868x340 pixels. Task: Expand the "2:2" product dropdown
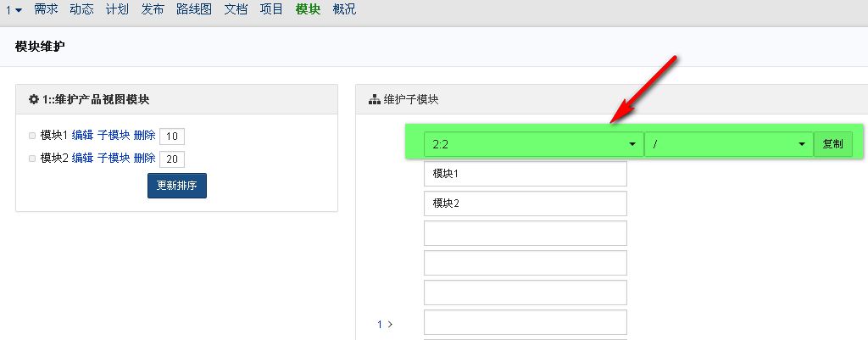(x=534, y=144)
